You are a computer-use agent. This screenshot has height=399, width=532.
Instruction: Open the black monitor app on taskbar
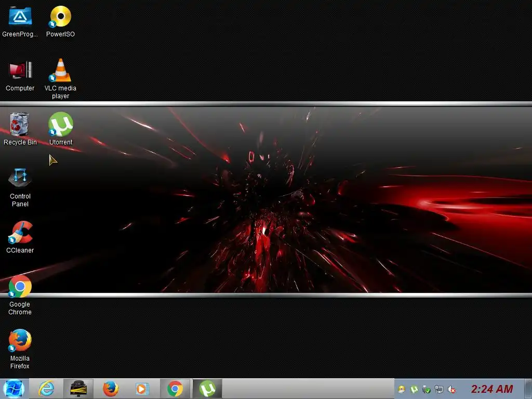[x=78, y=389]
